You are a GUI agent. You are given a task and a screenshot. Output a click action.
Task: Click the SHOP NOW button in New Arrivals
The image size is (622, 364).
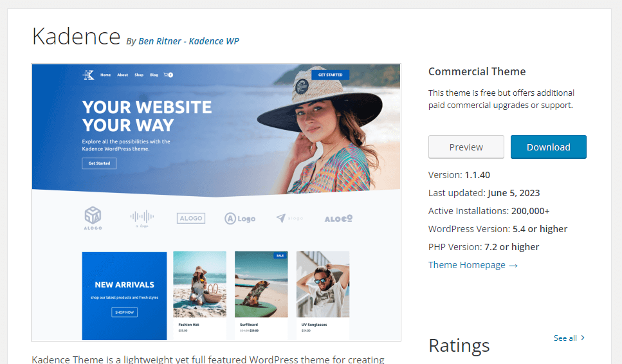[125, 313]
